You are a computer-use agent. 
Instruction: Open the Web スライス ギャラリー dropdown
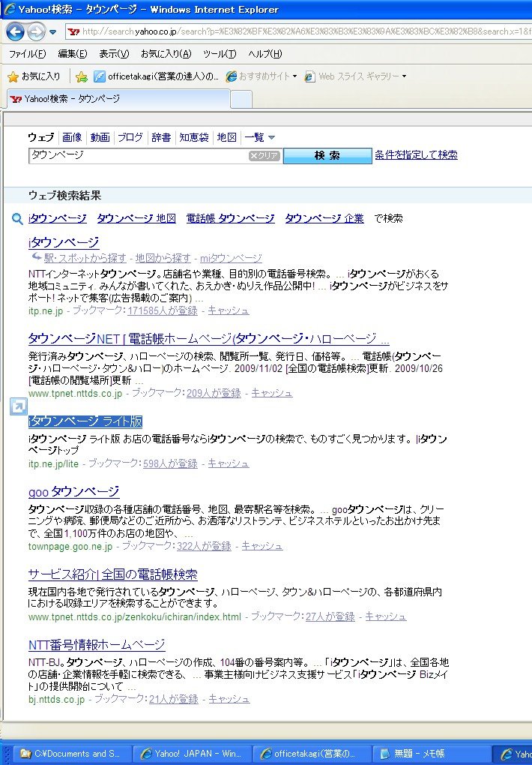355,76
